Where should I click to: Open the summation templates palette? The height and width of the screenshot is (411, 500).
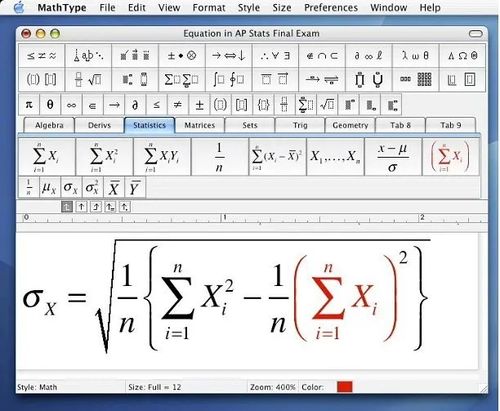(182, 79)
